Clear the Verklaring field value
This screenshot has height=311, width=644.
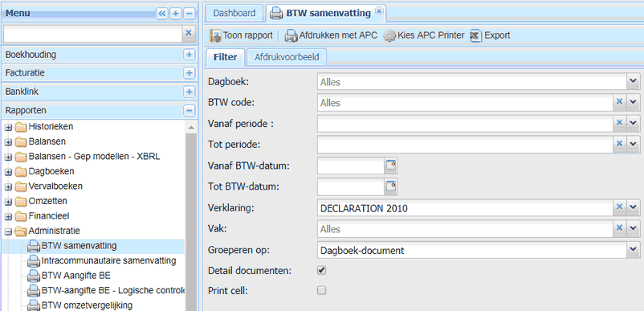pyautogui.click(x=619, y=207)
